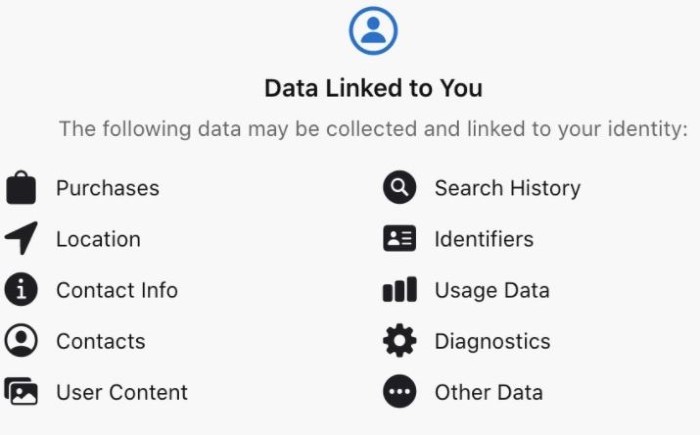The width and height of the screenshot is (700, 435).
Task: Click the Location arrow icon
Action: 21,238
